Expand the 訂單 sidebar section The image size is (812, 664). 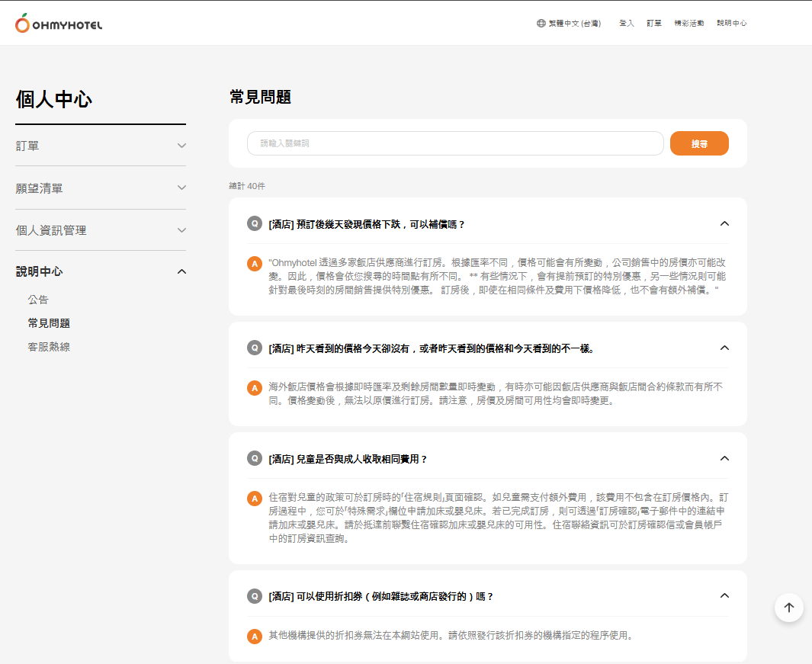click(x=181, y=146)
